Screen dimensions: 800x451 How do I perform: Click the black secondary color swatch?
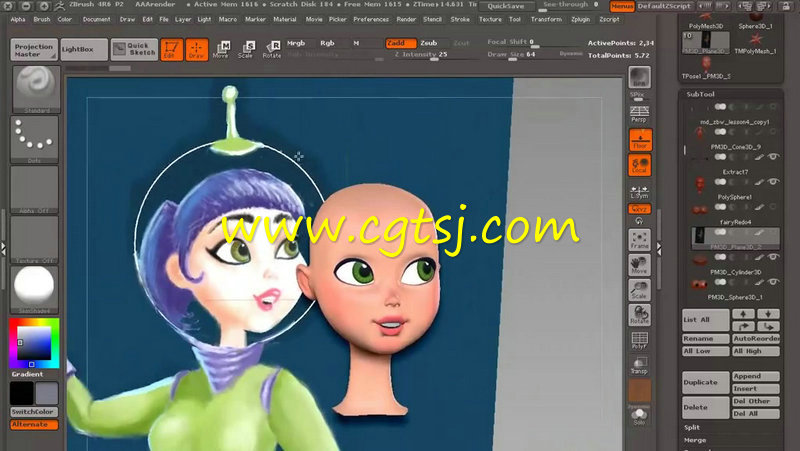point(21,393)
